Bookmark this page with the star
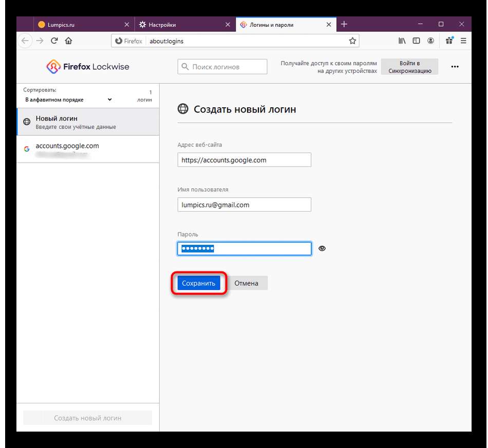488x448 pixels. coord(352,41)
